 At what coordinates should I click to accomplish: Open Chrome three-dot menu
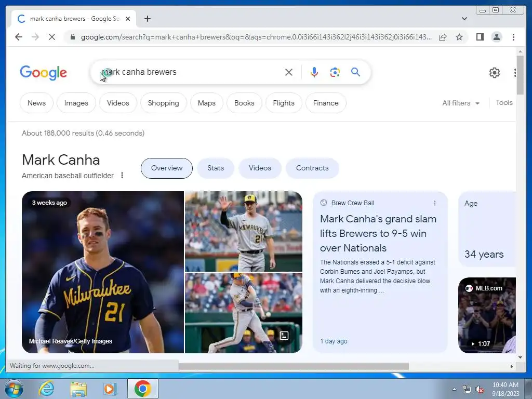513,37
